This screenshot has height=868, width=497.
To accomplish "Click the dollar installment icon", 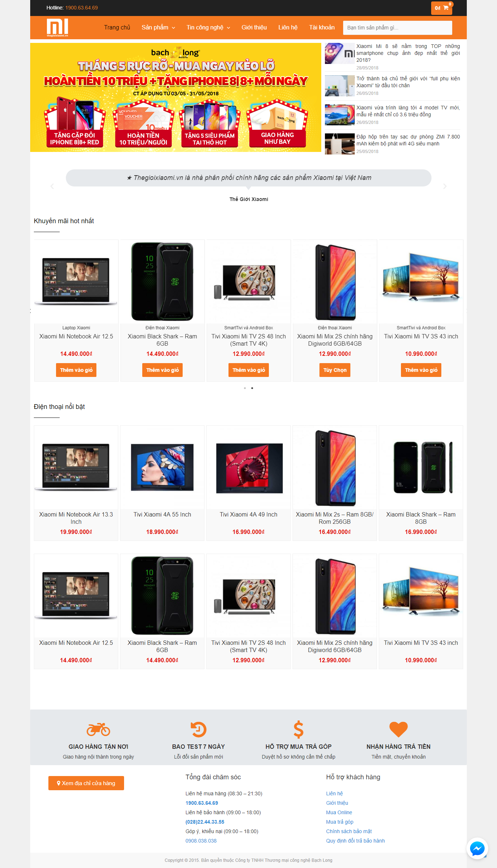I will click(298, 729).
